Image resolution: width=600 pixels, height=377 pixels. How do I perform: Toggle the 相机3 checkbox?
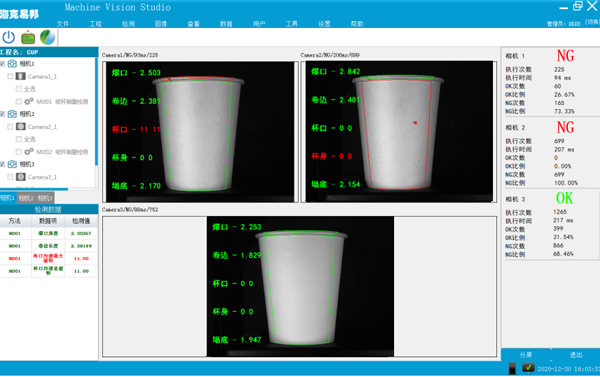click(x=2, y=164)
